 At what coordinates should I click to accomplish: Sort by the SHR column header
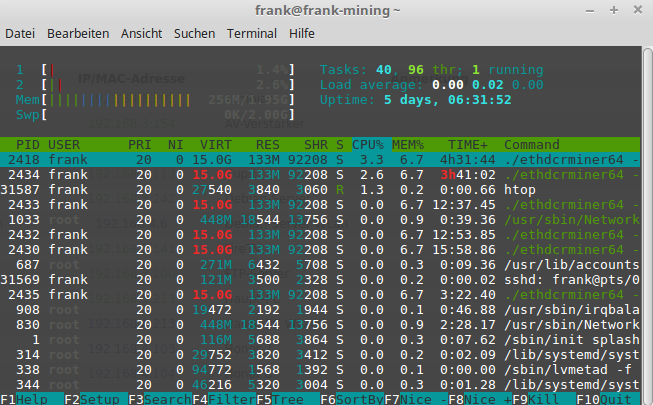(x=316, y=145)
